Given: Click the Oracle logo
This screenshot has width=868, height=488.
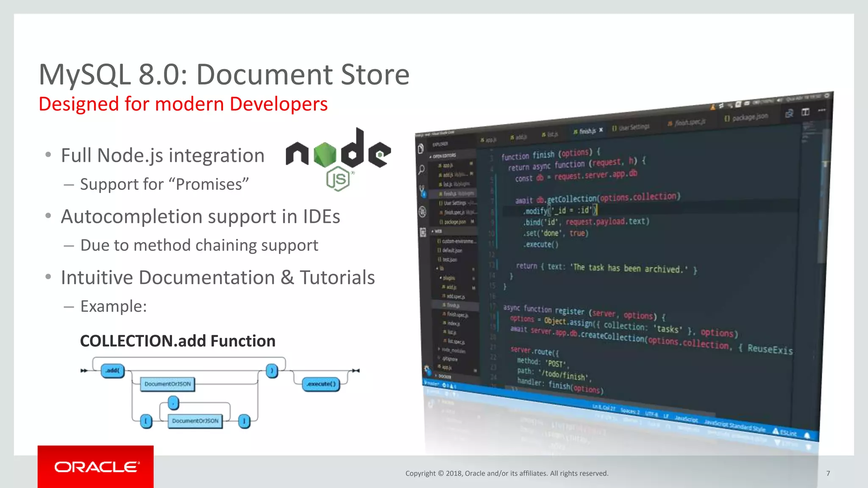Looking at the screenshot, I should [x=97, y=467].
